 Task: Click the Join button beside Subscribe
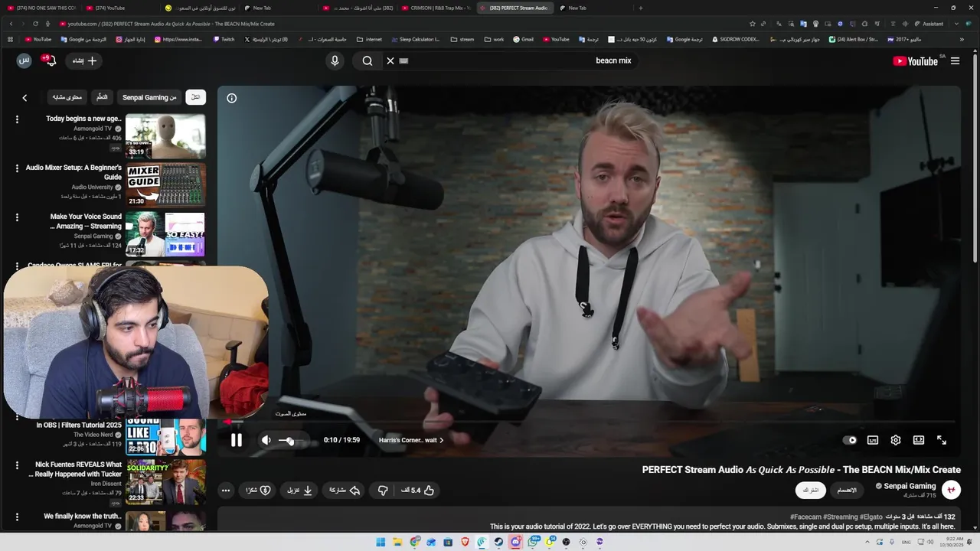click(847, 490)
